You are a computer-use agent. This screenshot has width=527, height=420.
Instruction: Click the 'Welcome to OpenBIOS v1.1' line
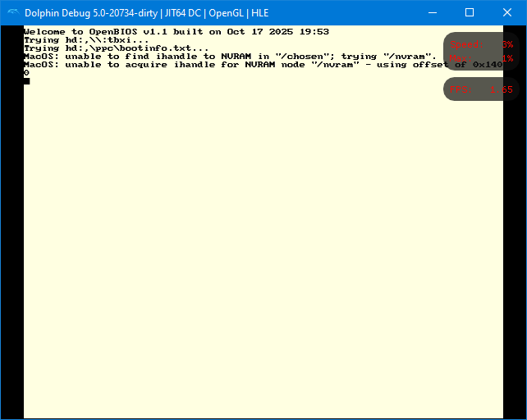click(x=176, y=31)
